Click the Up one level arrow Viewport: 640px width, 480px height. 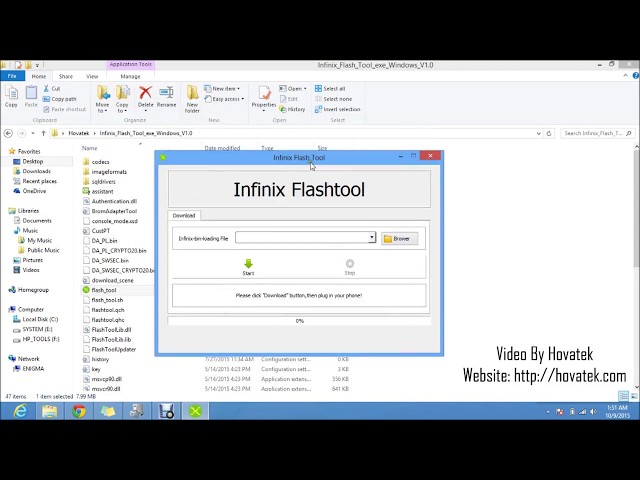pos(43,133)
